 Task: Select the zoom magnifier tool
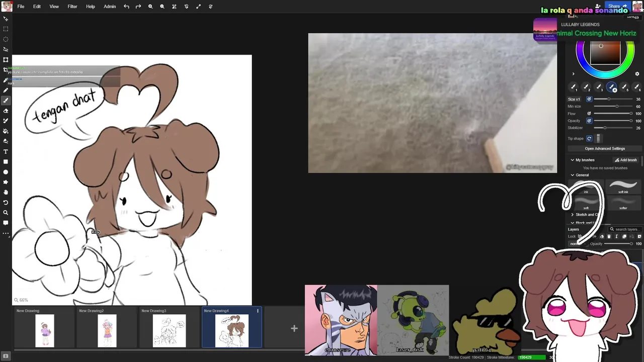tap(6, 213)
